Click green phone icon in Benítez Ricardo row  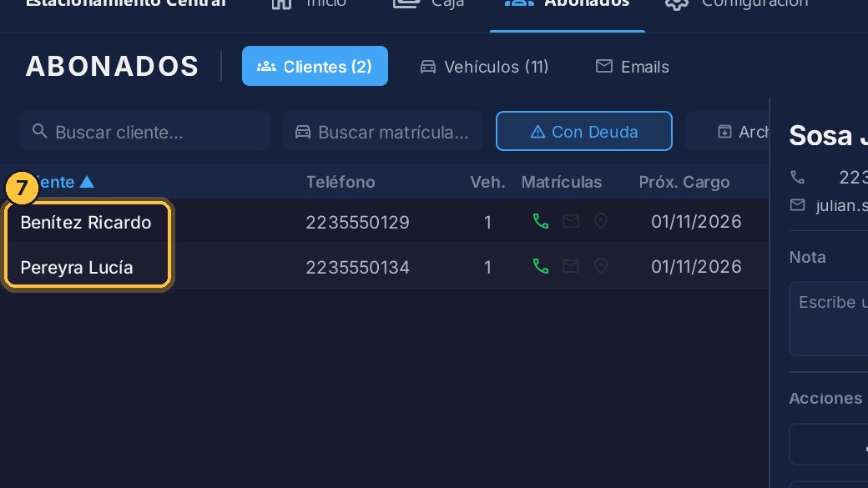point(540,221)
